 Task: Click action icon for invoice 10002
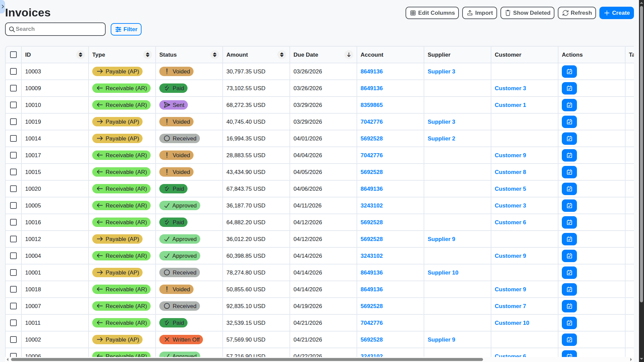pyautogui.click(x=569, y=340)
